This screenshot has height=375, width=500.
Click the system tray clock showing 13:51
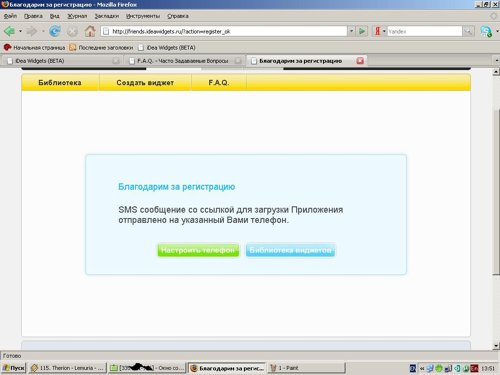point(488,368)
